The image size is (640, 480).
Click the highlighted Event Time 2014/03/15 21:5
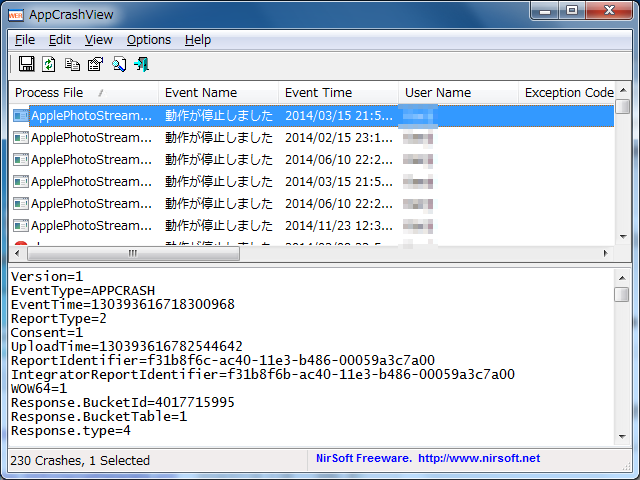[339, 116]
